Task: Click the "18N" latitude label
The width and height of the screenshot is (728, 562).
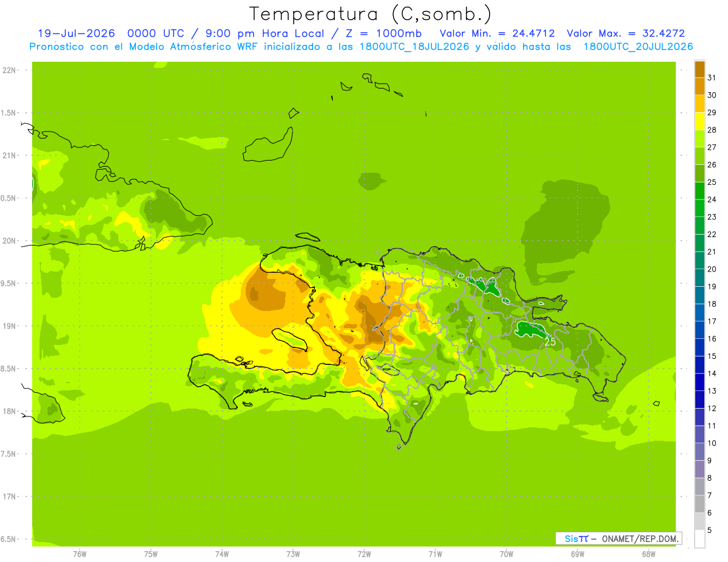Action: tap(9, 411)
